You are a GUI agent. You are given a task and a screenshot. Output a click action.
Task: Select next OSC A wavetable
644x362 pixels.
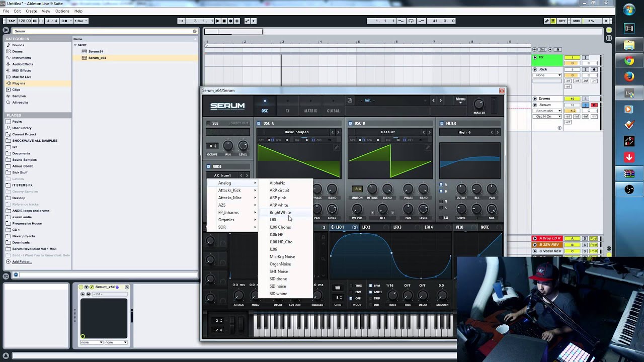pos(338,132)
